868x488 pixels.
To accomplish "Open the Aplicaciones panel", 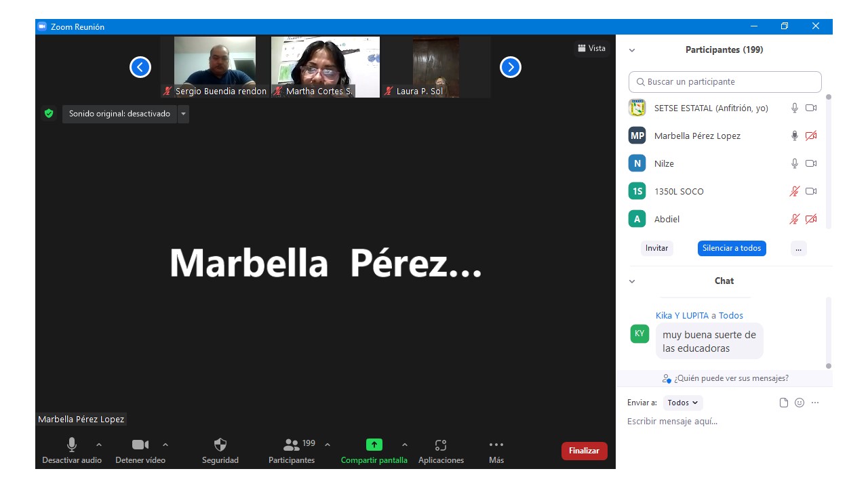I will [x=441, y=451].
